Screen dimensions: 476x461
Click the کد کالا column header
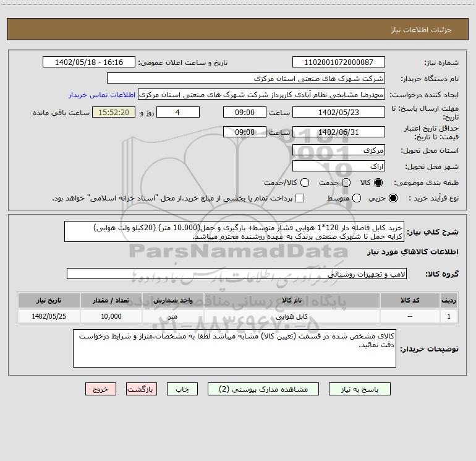tap(410, 300)
